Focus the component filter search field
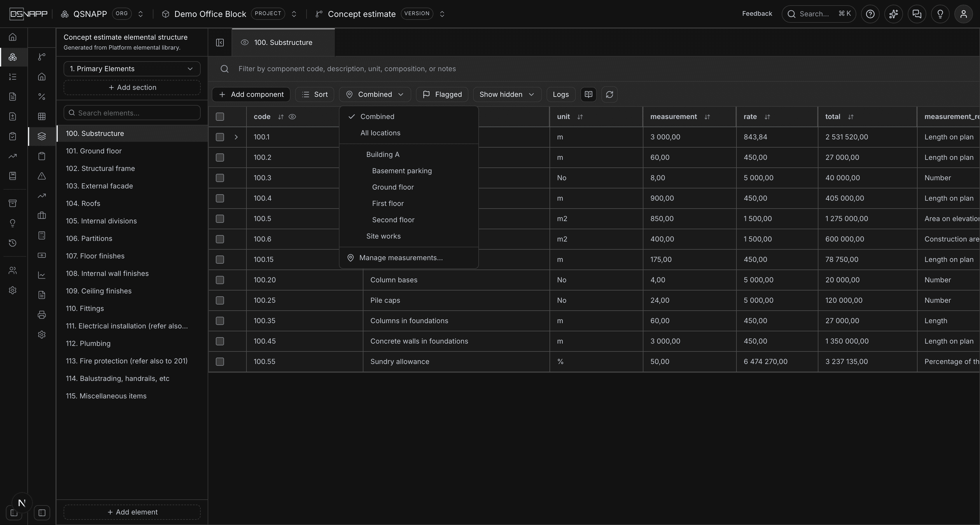980x525 pixels. (594, 69)
